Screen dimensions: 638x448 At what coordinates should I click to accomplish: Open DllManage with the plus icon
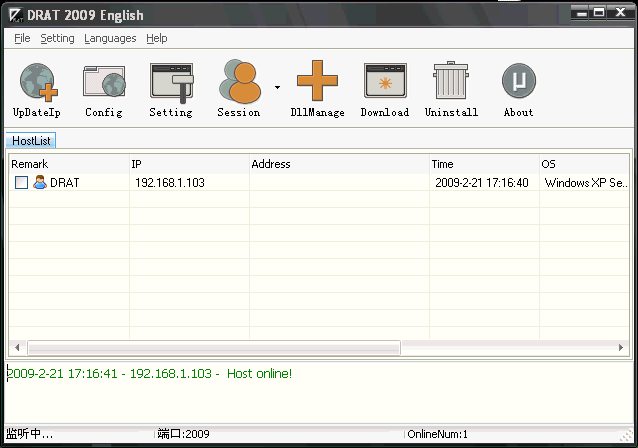point(317,82)
